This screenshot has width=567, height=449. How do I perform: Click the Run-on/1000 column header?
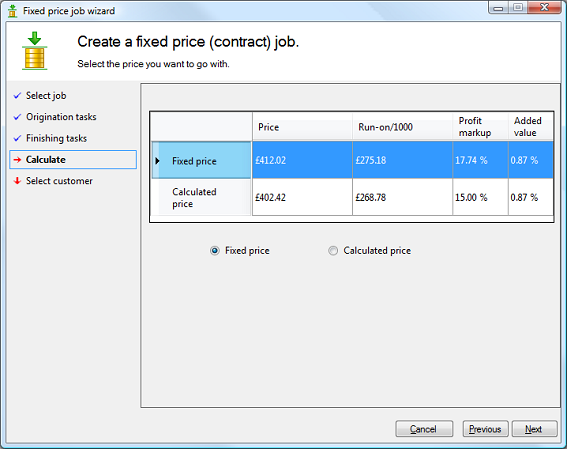(x=402, y=127)
